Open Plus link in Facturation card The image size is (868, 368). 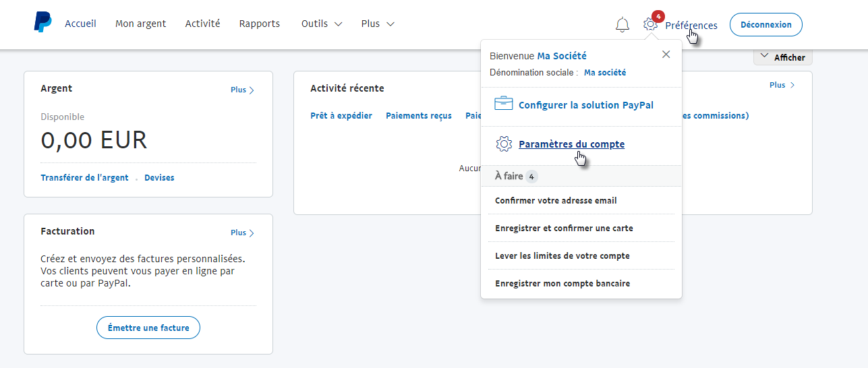pyautogui.click(x=242, y=233)
